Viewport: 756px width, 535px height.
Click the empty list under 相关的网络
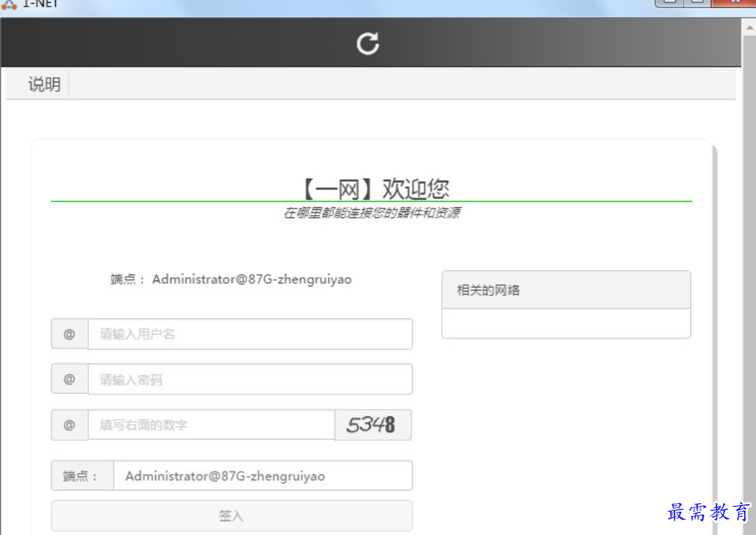pos(566,323)
